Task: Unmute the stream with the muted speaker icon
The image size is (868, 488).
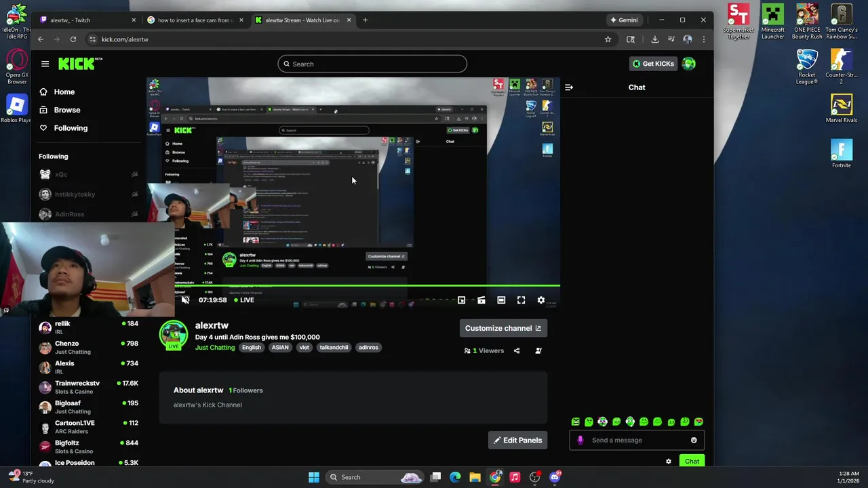Action: (185, 300)
